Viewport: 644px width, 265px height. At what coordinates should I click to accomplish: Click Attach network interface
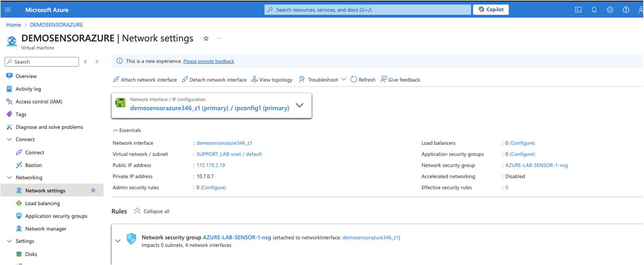click(145, 80)
